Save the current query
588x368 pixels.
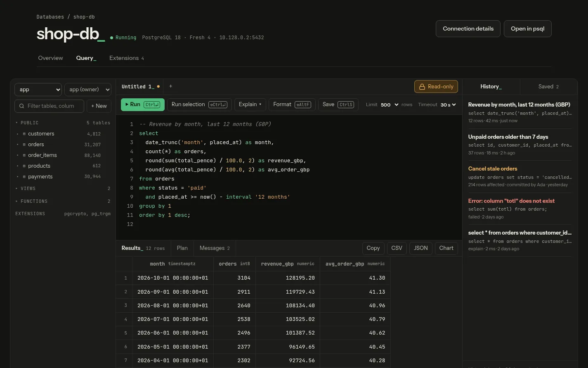click(338, 104)
